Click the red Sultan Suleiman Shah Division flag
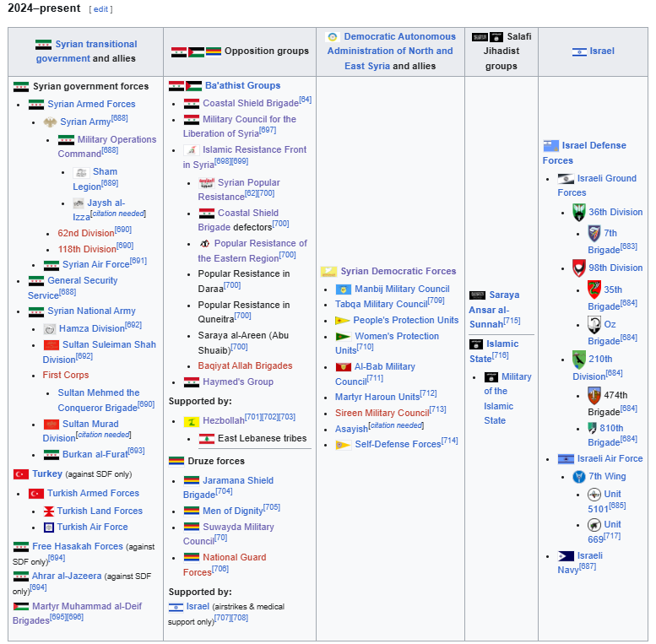This screenshot has height=644, width=656. point(52,345)
